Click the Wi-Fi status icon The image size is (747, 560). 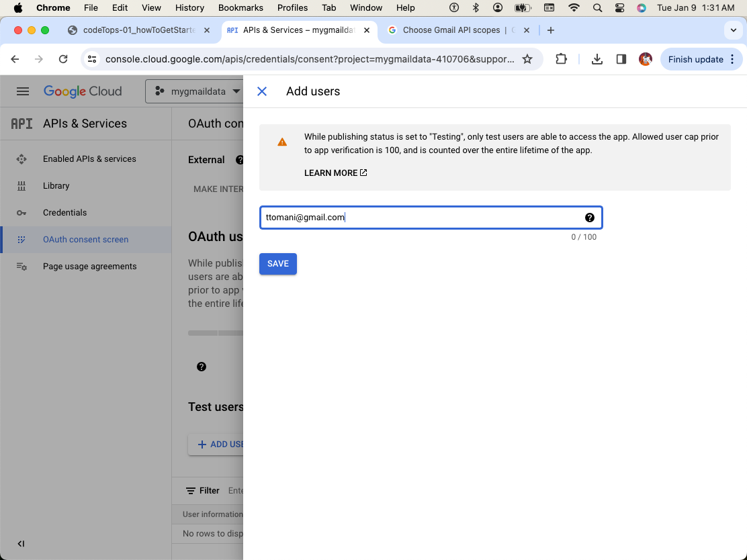[574, 7]
